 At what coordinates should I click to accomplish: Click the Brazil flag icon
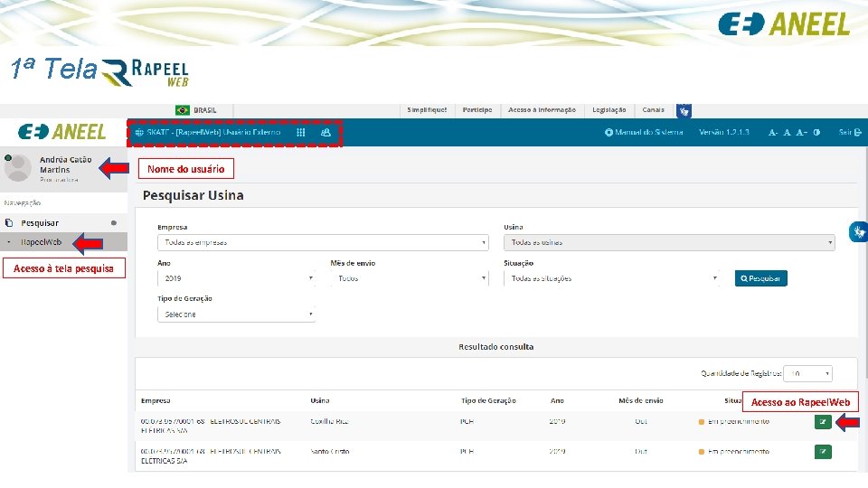[183, 110]
